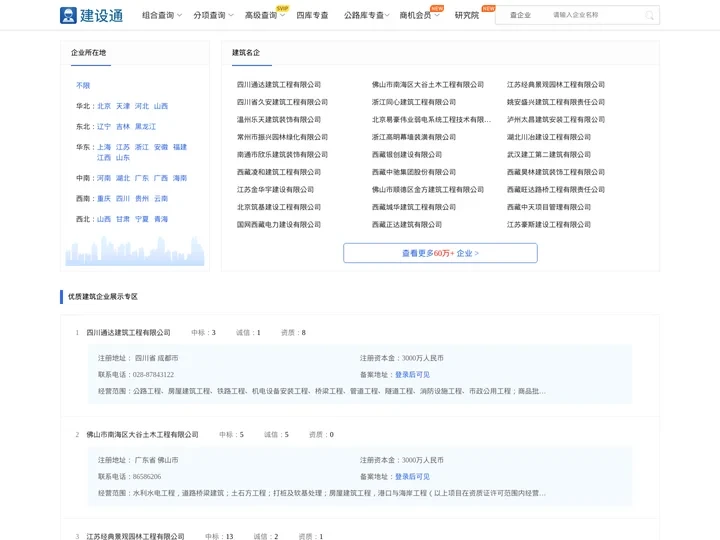
Task: Choose 不限 region filter
Action: [x=83, y=85]
